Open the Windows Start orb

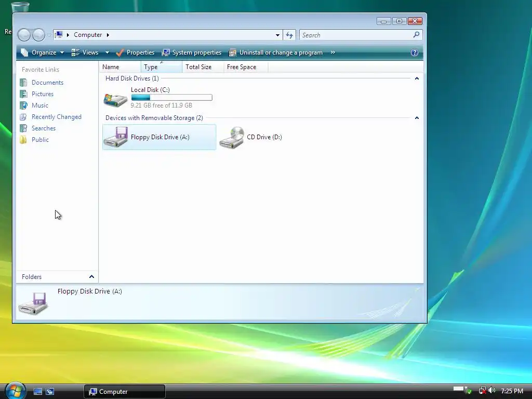pyautogui.click(x=15, y=390)
